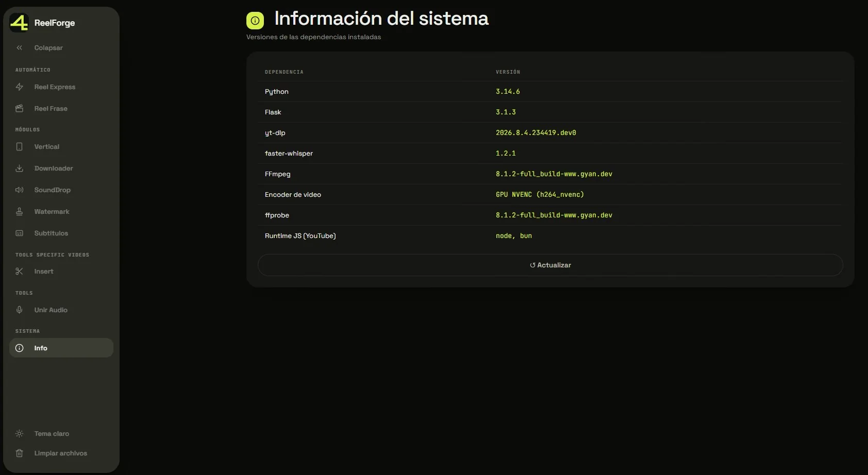
Task: Click the Actualizar refresh button
Action: point(550,265)
